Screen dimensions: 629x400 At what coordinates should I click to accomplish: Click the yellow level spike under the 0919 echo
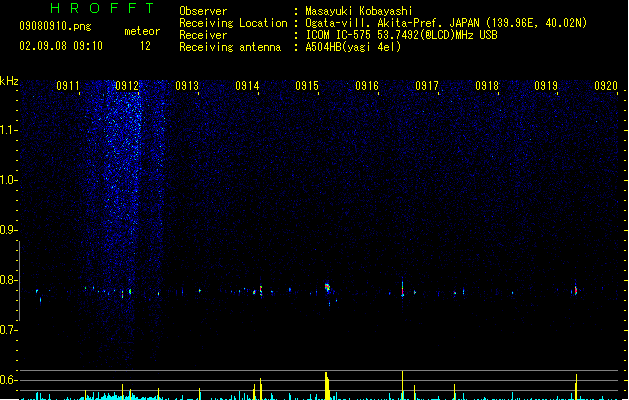tap(576, 387)
